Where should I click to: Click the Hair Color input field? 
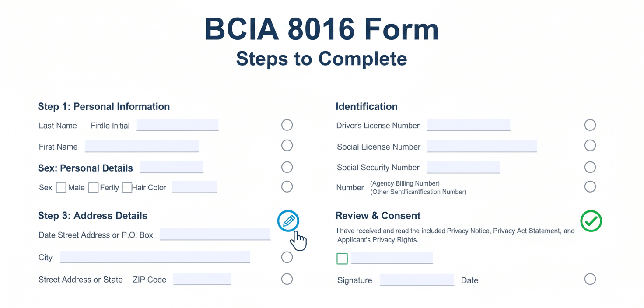point(194,187)
